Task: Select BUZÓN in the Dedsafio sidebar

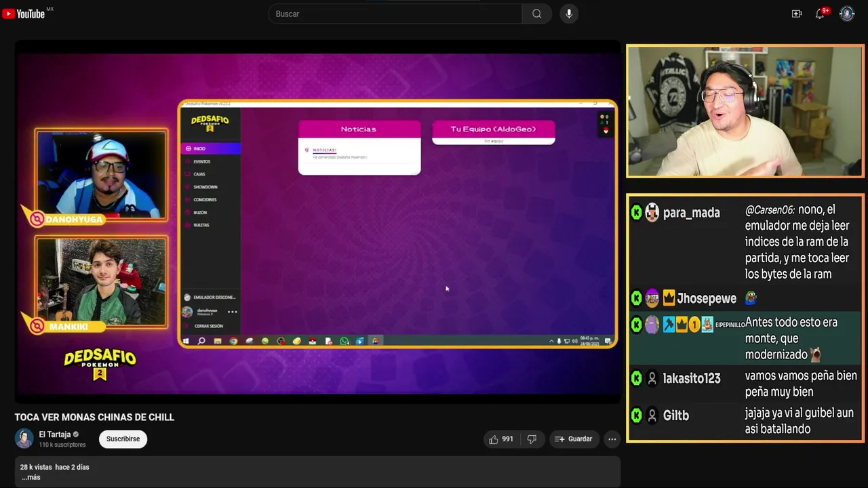Action: [210, 212]
